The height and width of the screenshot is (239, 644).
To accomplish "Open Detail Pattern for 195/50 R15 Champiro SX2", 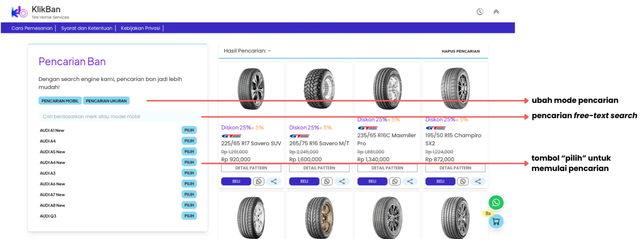I will click(455, 168).
